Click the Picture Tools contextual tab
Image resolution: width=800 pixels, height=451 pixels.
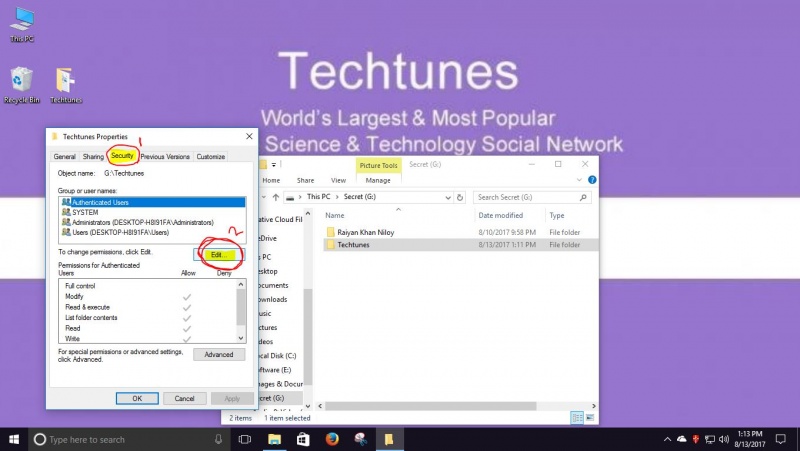tap(378, 165)
